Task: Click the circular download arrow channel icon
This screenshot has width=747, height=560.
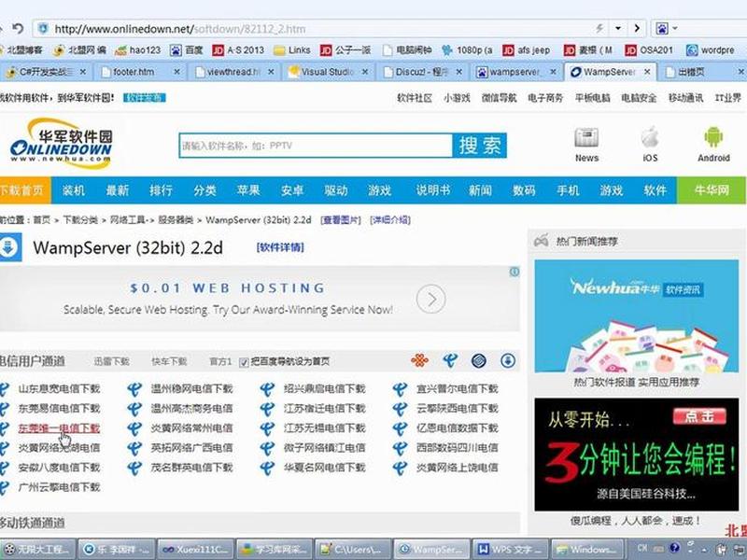Action: coord(508,360)
